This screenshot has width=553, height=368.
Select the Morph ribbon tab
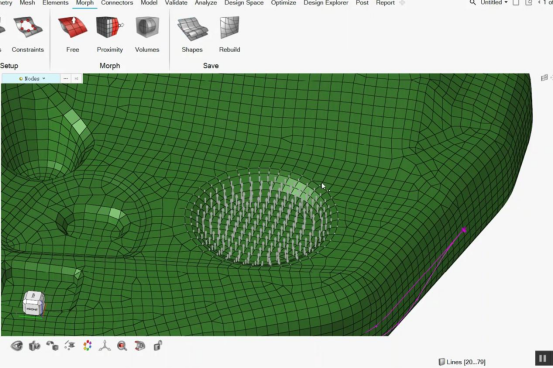point(85,3)
